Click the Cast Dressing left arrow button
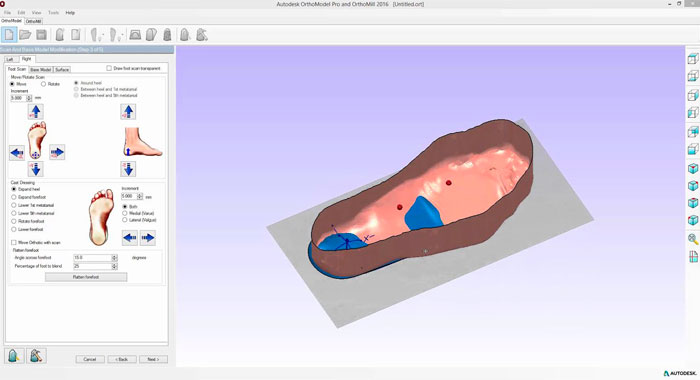700x380 pixels. click(x=130, y=238)
